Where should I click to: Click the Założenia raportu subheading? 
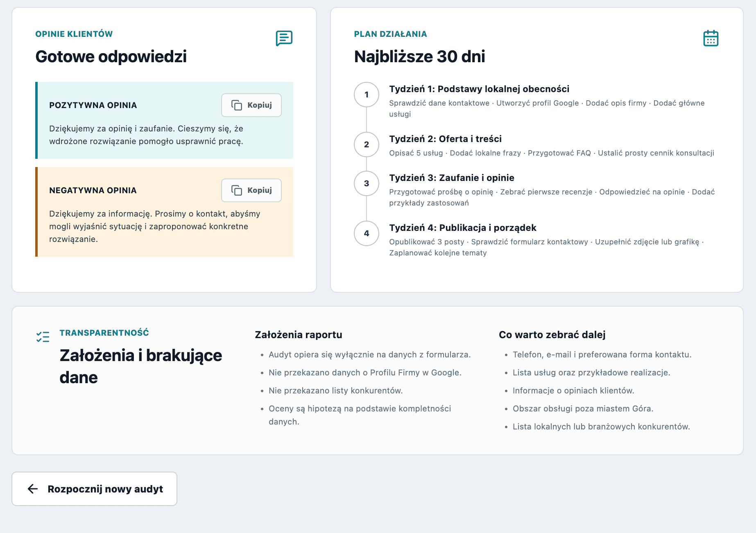(299, 334)
